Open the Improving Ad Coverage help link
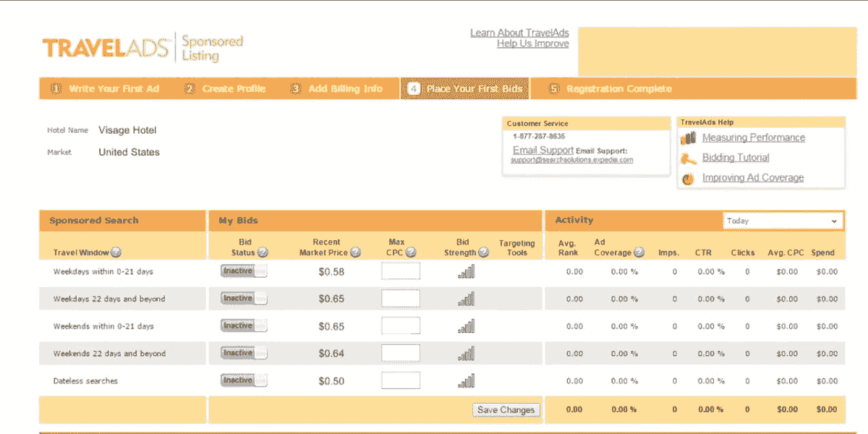The image size is (868, 434). point(753,178)
